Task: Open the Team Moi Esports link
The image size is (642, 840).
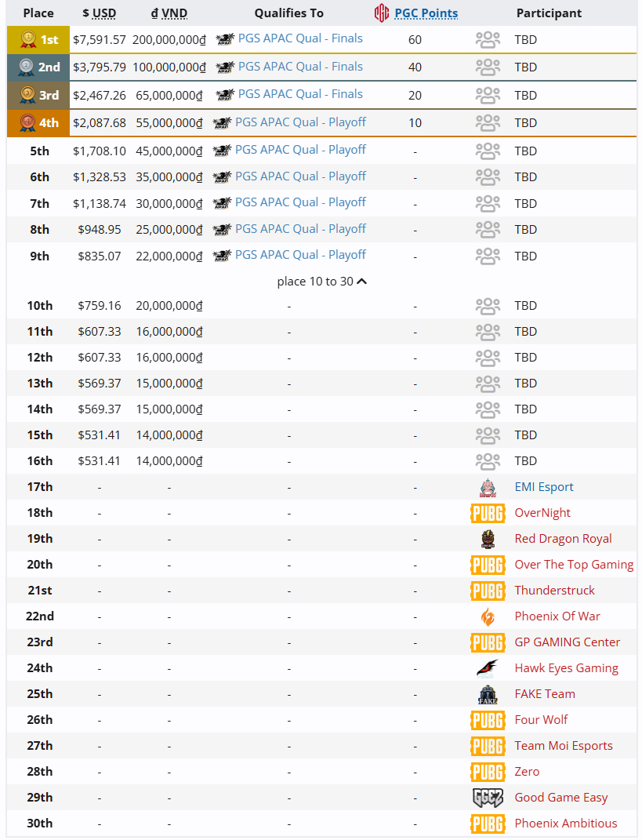Action: click(564, 746)
